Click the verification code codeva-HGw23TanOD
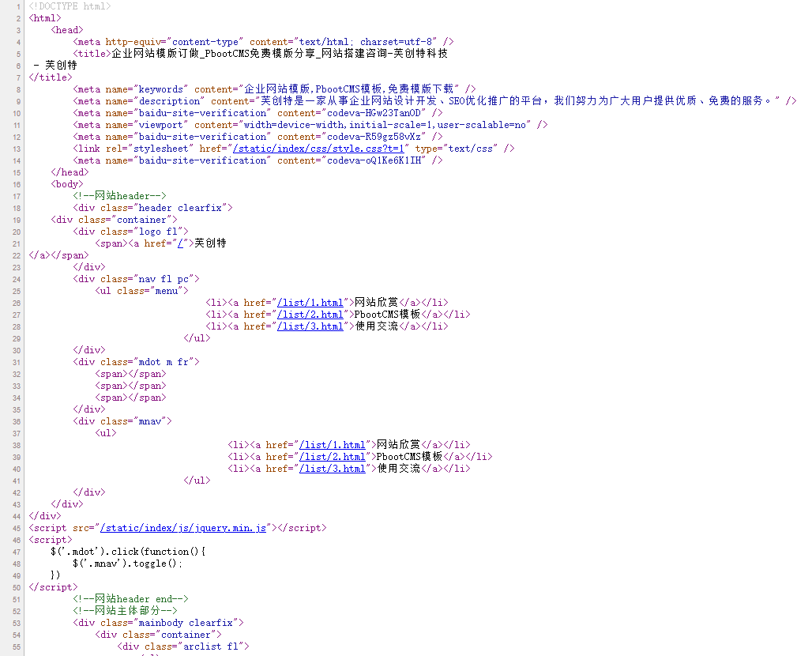812x656 pixels. point(374,113)
